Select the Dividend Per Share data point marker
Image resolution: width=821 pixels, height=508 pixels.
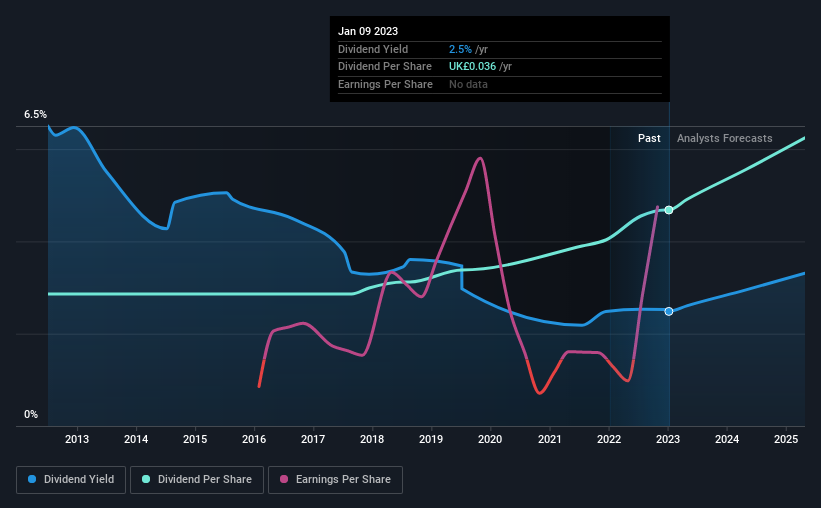(x=669, y=210)
